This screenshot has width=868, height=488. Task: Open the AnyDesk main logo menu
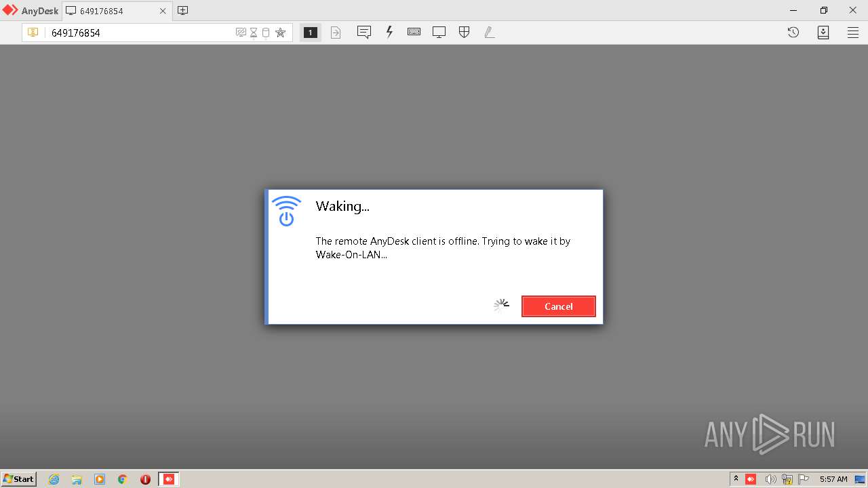[31, 11]
